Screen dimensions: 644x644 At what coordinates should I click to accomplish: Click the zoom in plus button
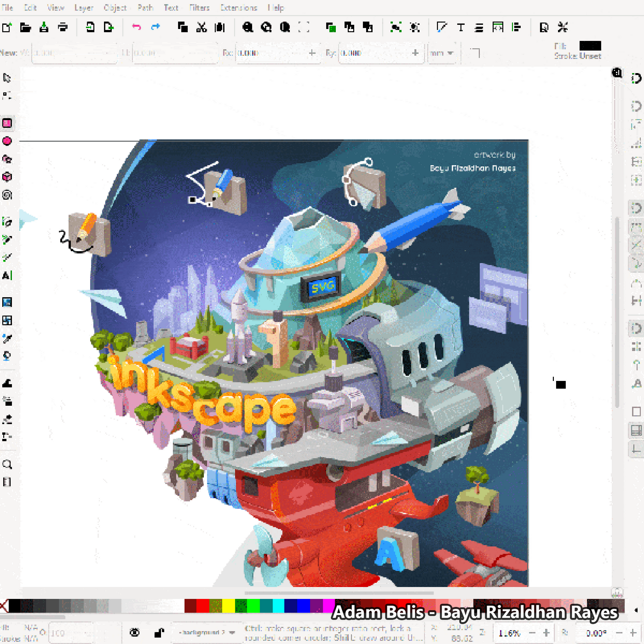click(546, 632)
